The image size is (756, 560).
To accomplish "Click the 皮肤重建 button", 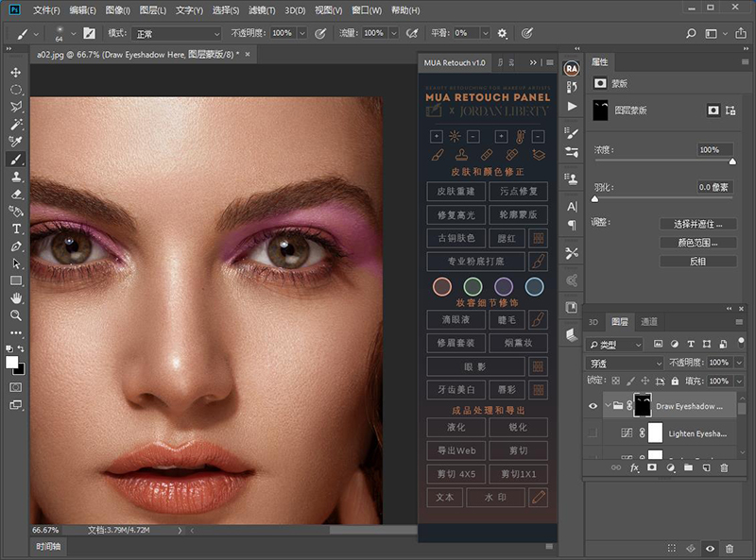I will (455, 192).
